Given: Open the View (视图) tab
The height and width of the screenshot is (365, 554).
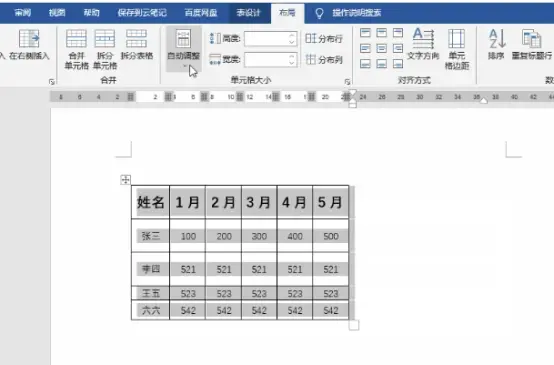Looking at the screenshot, I should click(57, 13).
